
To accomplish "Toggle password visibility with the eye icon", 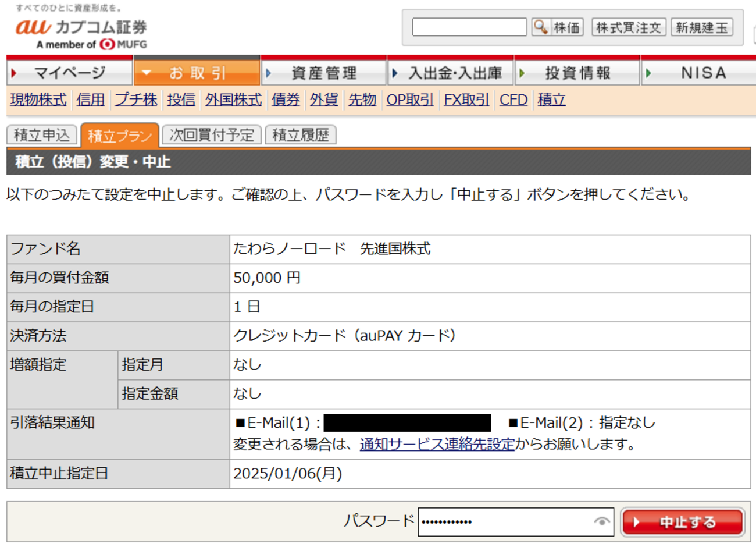I will click(601, 522).
